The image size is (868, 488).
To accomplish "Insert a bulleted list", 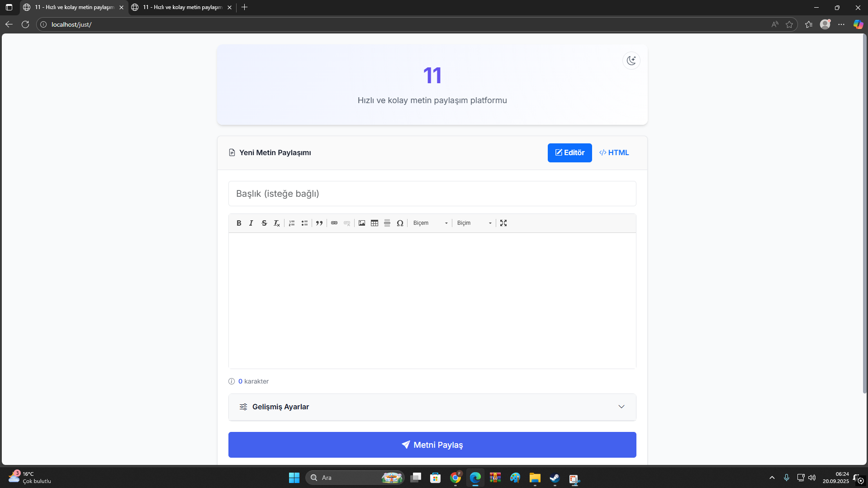I will click(304, 223).
